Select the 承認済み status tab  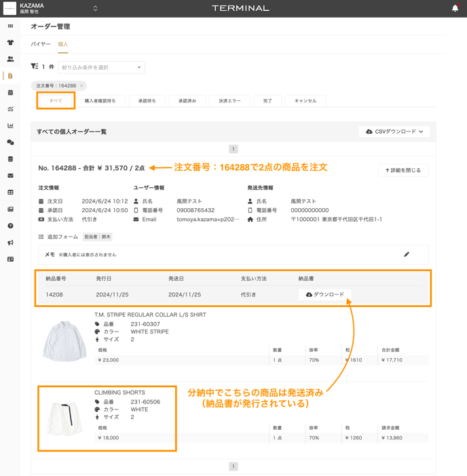[187, 101]
